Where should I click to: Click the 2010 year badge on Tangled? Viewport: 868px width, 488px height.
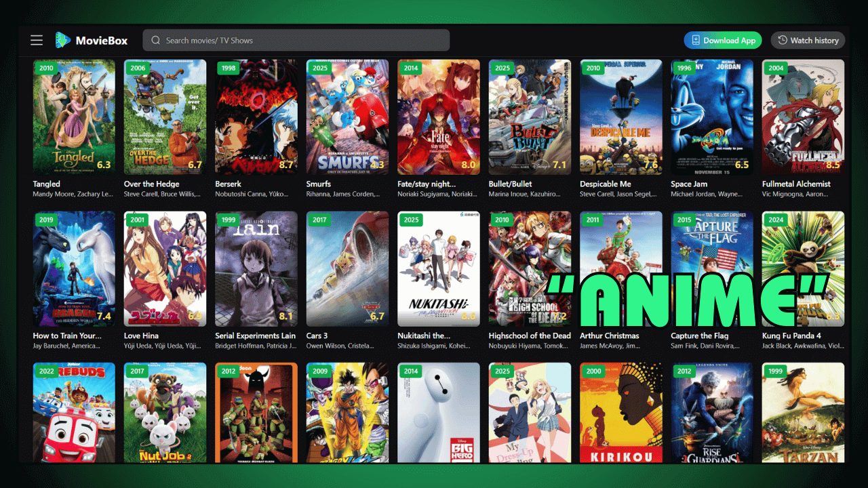(46, 68)
